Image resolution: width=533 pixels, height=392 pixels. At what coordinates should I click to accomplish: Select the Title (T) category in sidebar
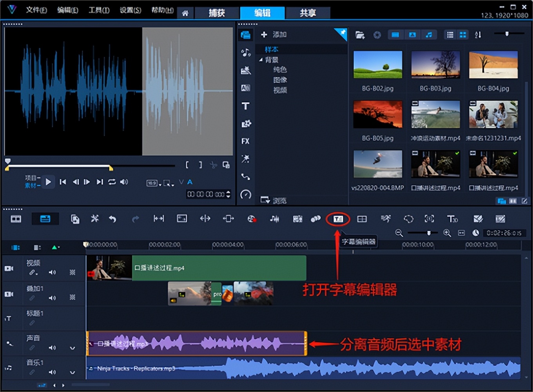(246, 106)
